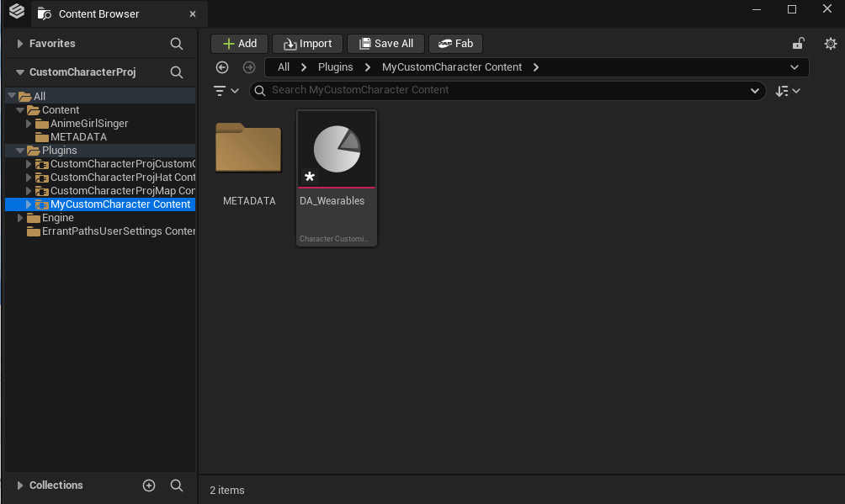Focus the Search MyCustomCharacter Content field

tap(507, 91)
